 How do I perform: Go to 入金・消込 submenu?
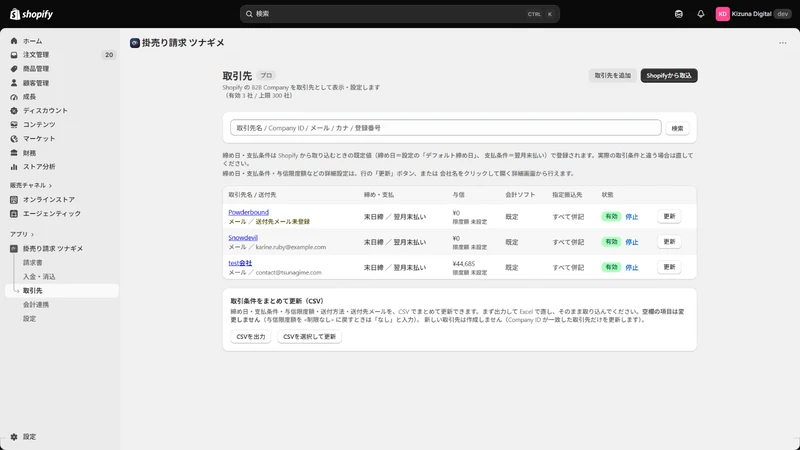pos(39,277)
